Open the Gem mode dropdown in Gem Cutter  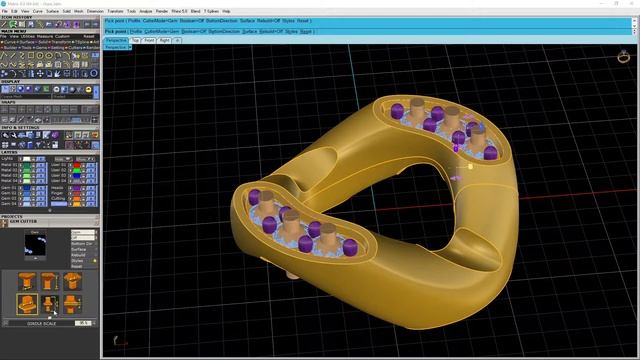pos(84,232)
